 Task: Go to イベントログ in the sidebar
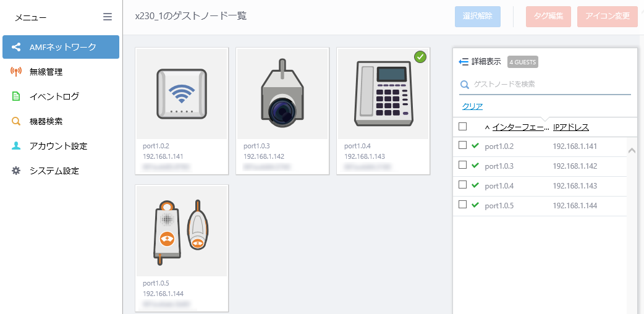tap(54, 96)
